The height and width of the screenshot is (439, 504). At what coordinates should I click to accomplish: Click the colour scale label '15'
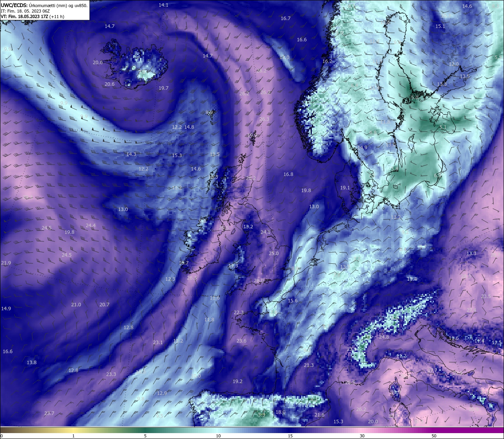290,436
